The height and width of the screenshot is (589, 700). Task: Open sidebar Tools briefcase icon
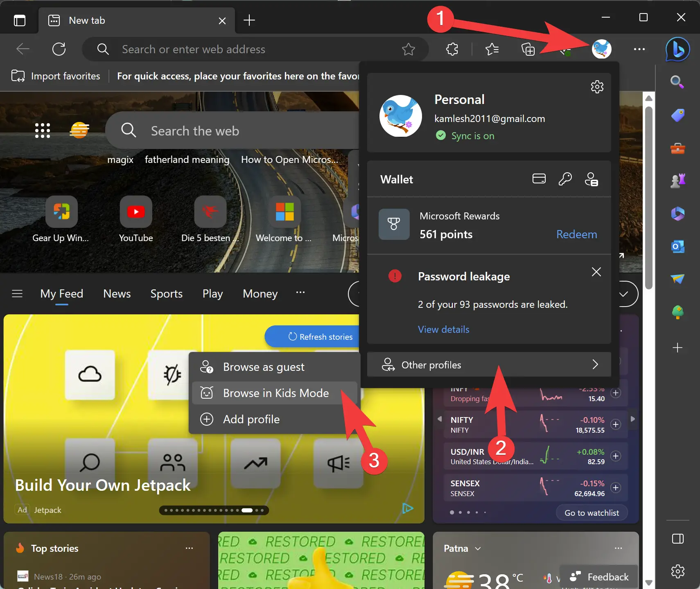677,148
